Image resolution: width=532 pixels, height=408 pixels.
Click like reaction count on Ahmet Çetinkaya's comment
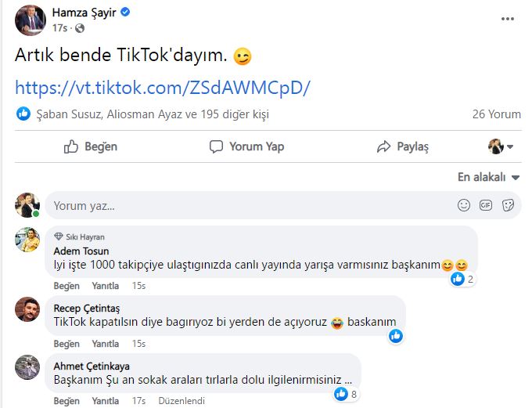click(346, 394)
